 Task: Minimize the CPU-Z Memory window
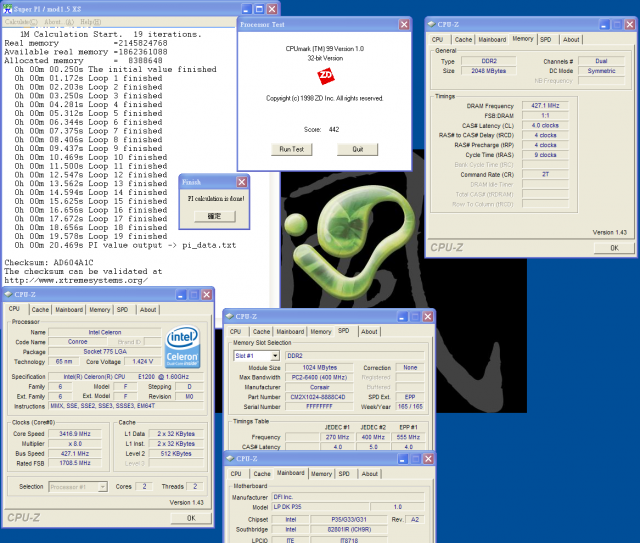click(604, 24)
